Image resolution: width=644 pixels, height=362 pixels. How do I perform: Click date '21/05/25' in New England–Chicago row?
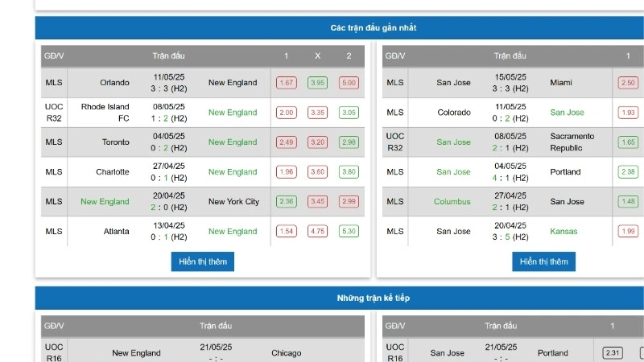coord(216,348)
